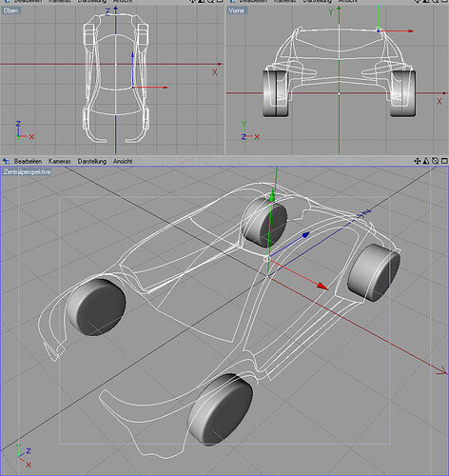Open the Kameras menu of the perspective viewport
449x476 pixels.
pyautogui.click(x=60, y=161)
